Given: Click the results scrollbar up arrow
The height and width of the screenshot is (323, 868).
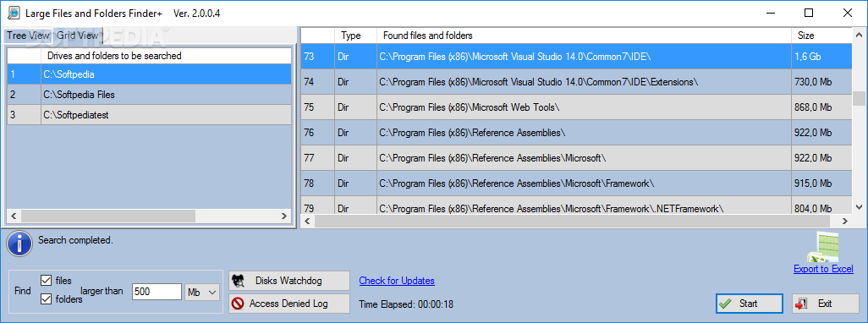Looking at the screenshot, I should coord(859,34).
